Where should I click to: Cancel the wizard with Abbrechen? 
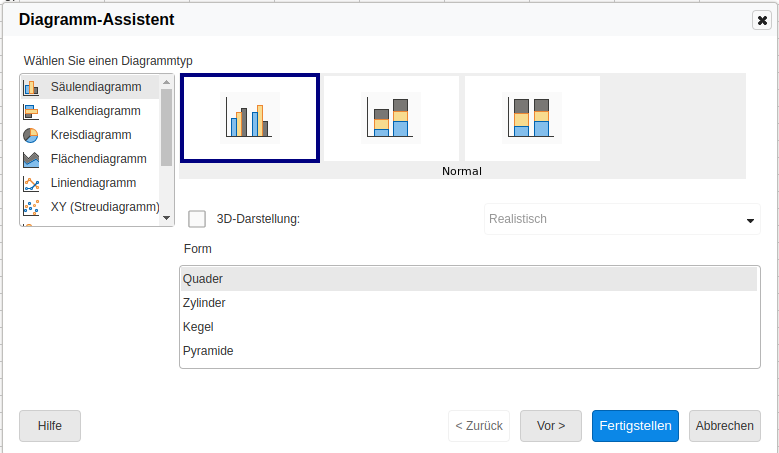724,426
